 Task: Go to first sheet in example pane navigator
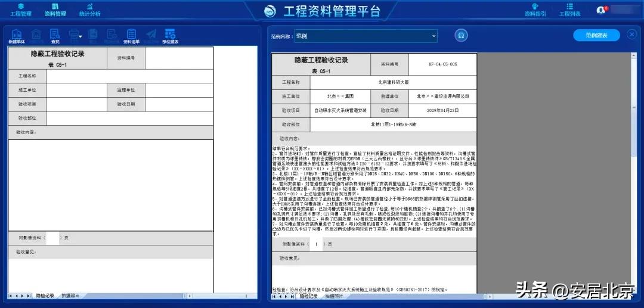pos(274,296)
